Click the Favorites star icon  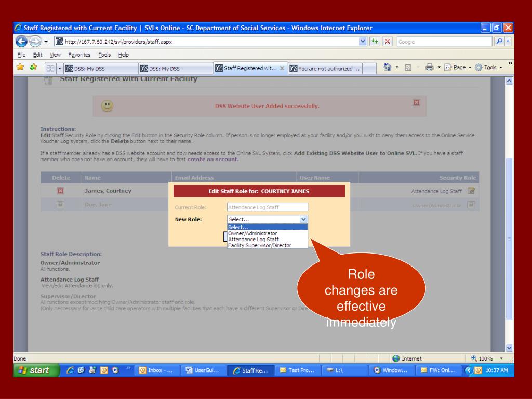(20, 67)
